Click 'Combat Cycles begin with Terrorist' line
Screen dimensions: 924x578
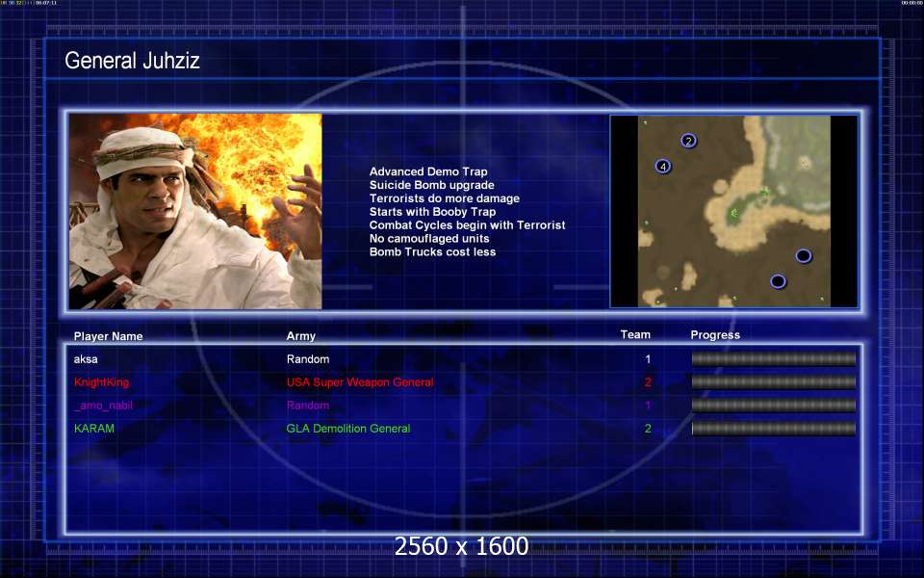coord(468,225)
